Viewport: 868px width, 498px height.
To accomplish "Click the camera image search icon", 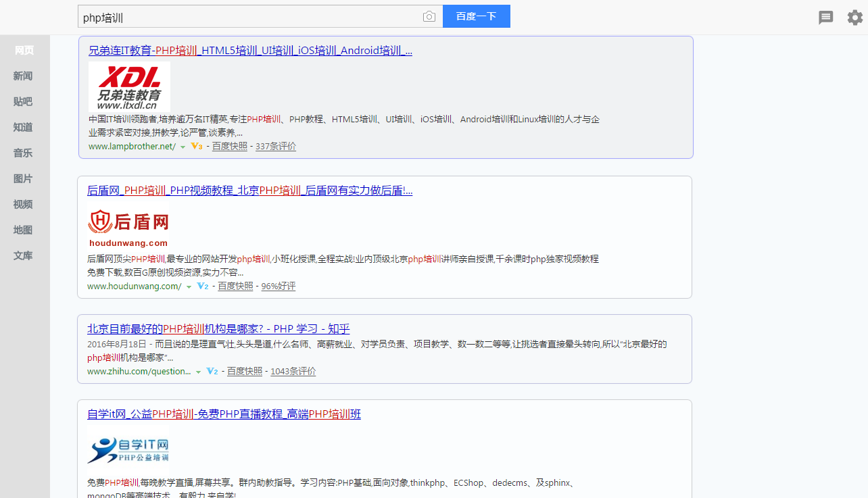I will [429, 17].
